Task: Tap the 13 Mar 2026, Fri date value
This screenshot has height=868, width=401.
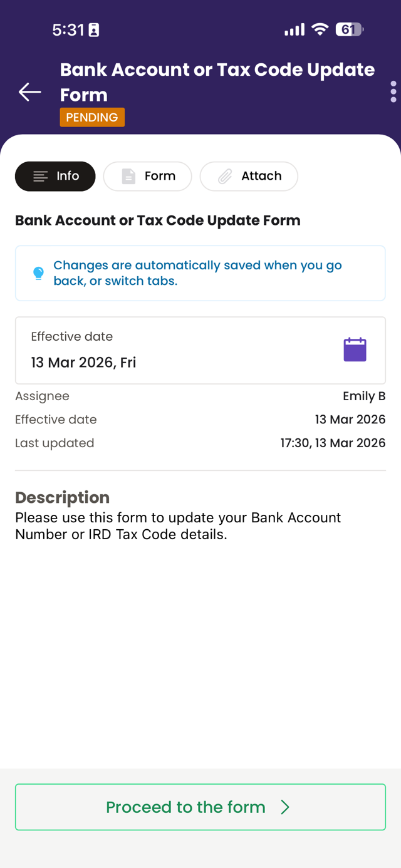Action: 83,363
